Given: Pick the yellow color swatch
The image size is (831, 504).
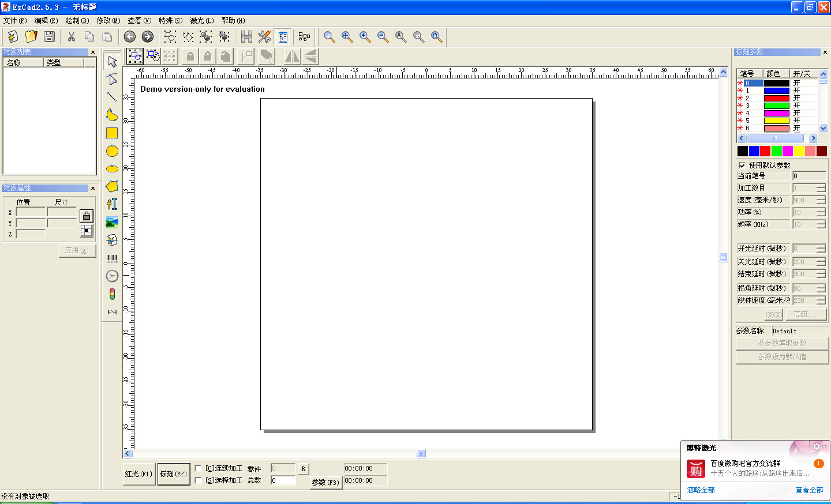Looking at the screenshot, I should [x=799, y=151].
